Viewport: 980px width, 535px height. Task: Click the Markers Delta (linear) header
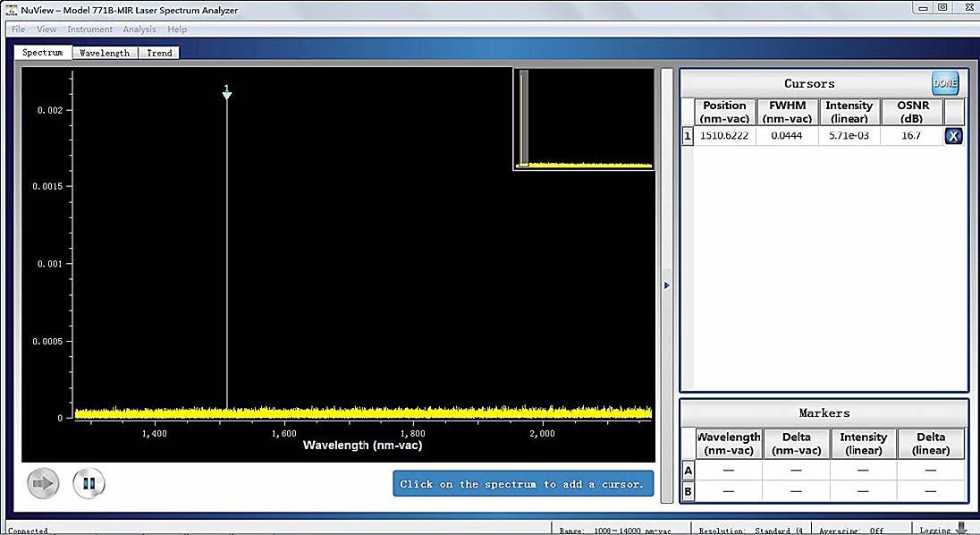(931, 444)
